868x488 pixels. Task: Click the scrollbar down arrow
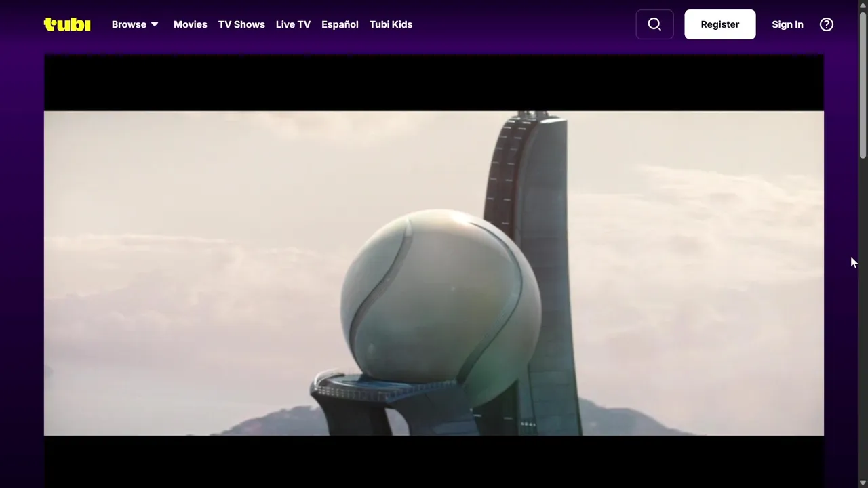click(863, 483)
